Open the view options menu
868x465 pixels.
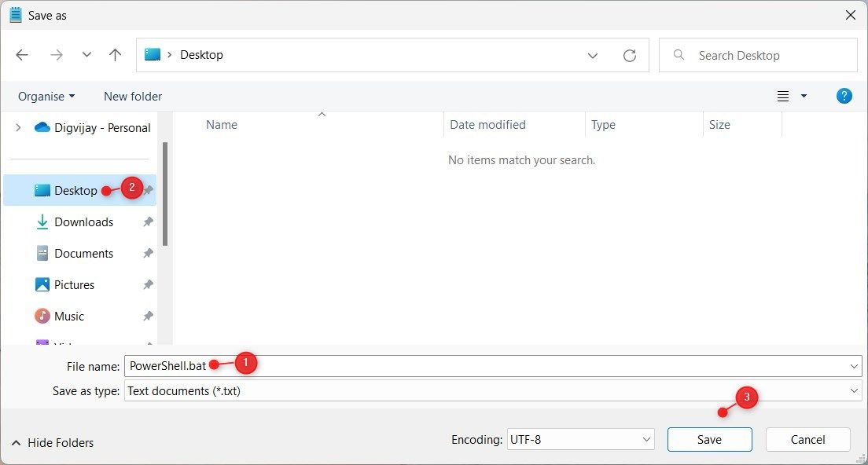(x=792, y=96)
